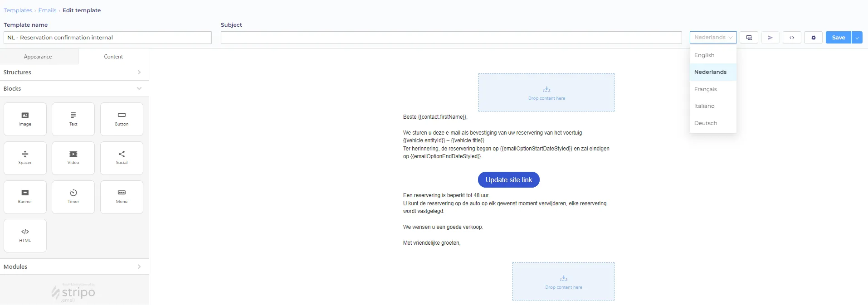Select the Menu block
This screenshot has height=305, width=868.
pyautogui.click(x=122, y=197)
